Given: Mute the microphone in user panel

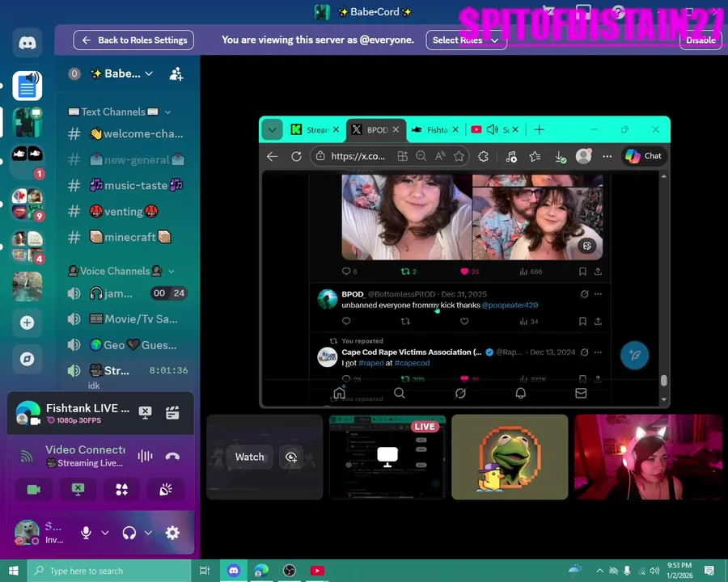Looking at the screenshot, I should 86,533.
